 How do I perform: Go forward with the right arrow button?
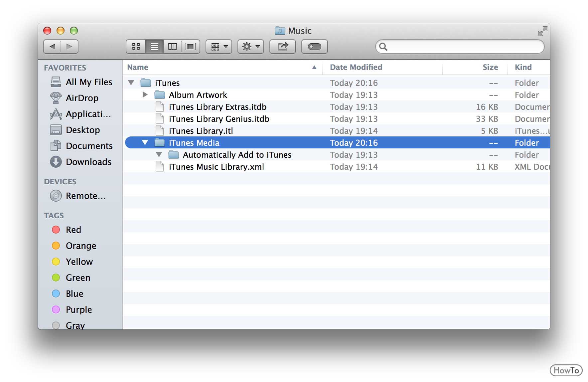(x=70, y=47)
